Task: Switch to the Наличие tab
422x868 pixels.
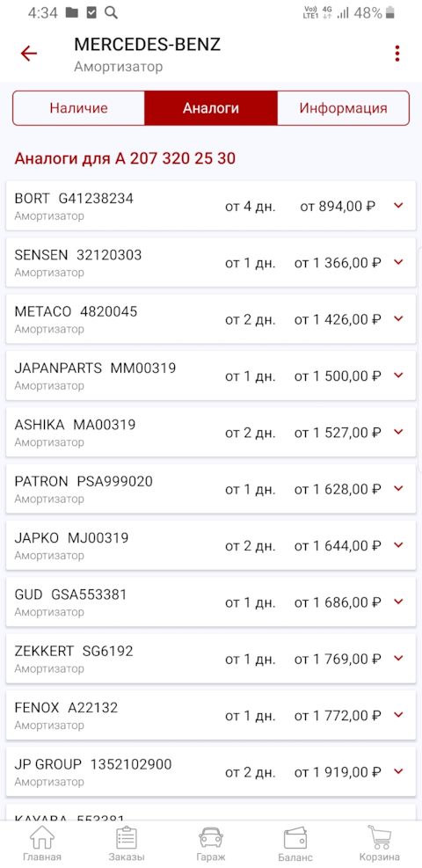Action: (x=78, y=108)
